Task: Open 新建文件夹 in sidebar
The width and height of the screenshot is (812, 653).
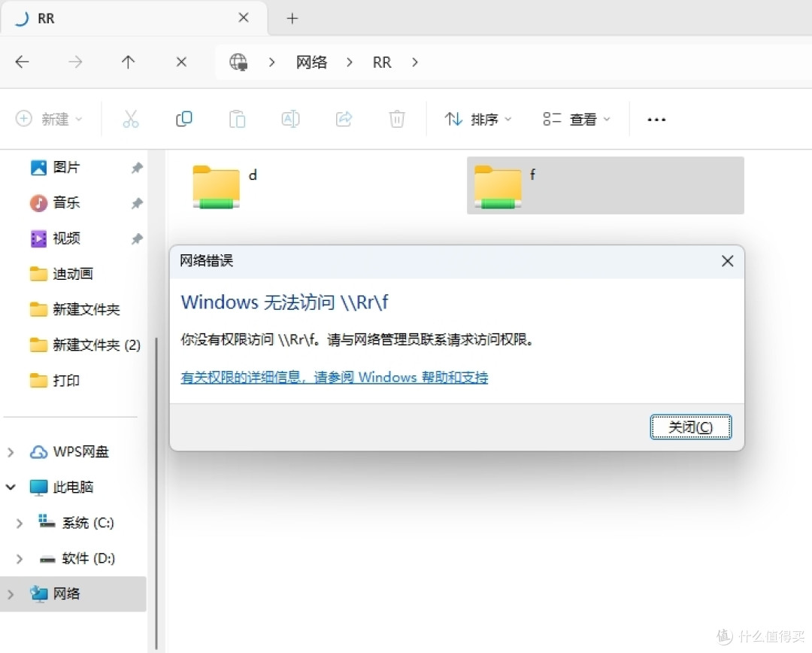Action: [x=74, y=309]
